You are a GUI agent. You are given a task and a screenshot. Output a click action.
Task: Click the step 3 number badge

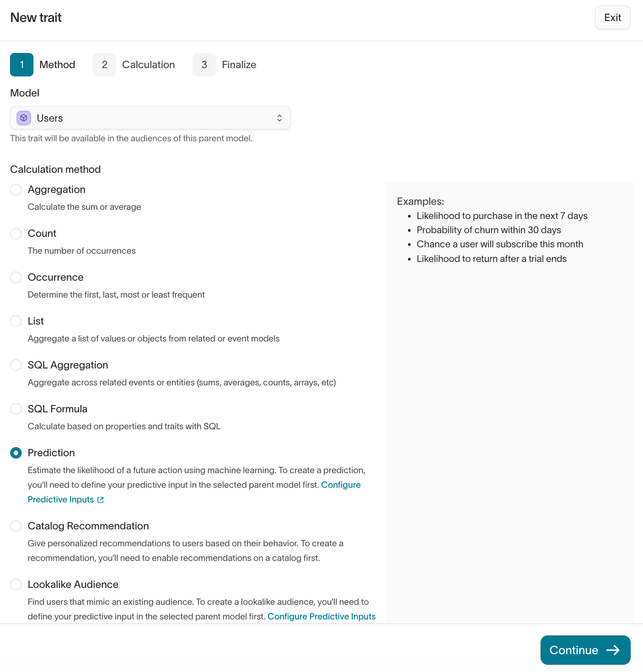[x=204, y=64]
